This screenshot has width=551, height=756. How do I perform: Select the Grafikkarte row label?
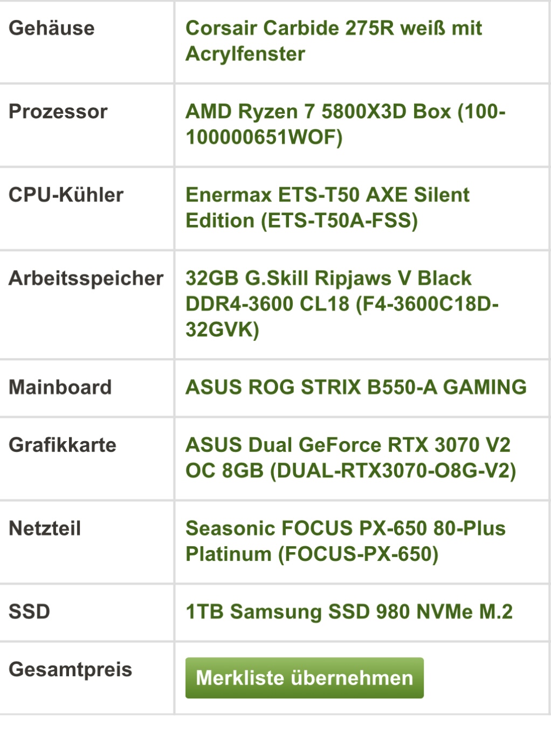63,445
